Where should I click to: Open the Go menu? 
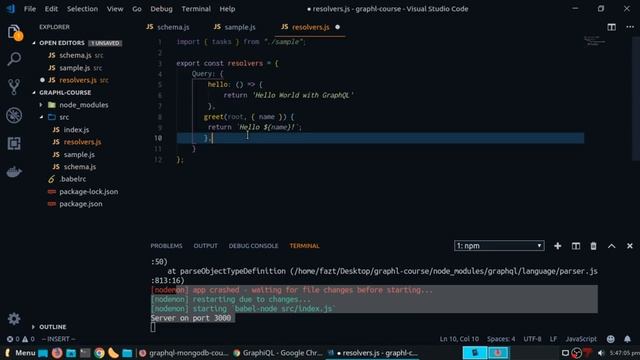pyautogui.click(x=137, y=9)
